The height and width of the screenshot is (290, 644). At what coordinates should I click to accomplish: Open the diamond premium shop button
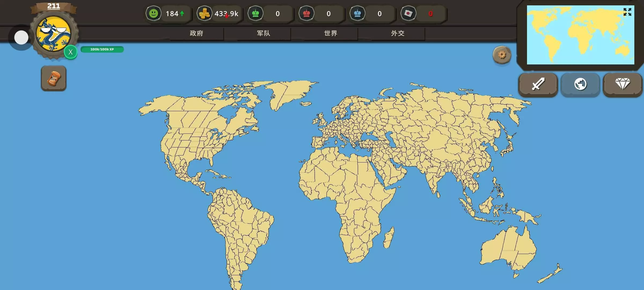(623, 84)
